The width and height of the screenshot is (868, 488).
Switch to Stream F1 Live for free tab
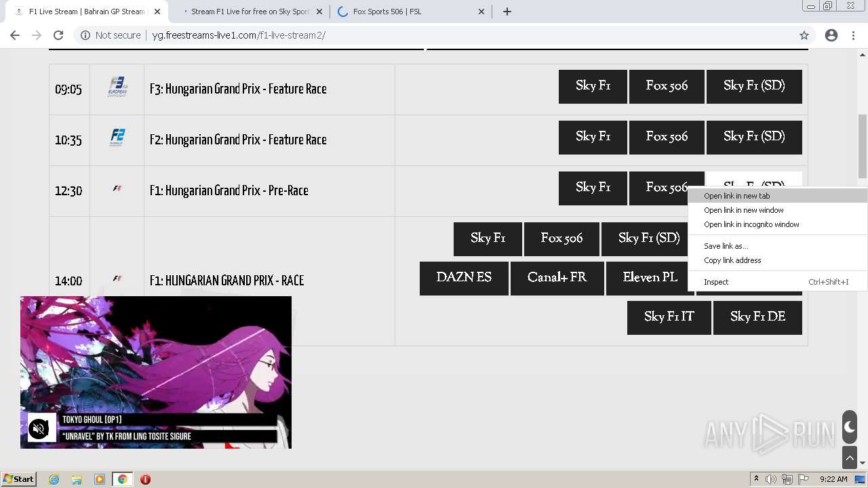point(250,12)
